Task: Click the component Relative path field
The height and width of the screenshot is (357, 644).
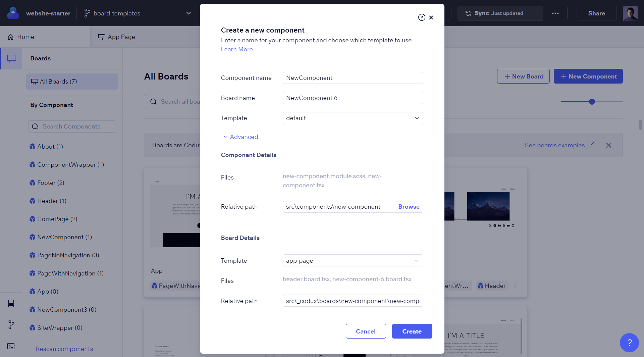Action: point(339,207)
